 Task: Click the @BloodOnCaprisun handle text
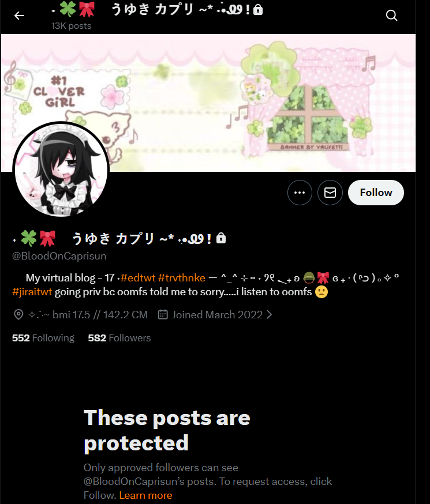click(59, 256)
